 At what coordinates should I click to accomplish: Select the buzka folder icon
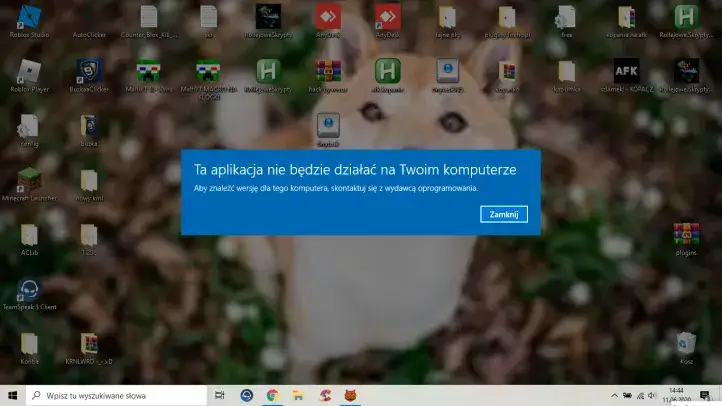point(89,131)
